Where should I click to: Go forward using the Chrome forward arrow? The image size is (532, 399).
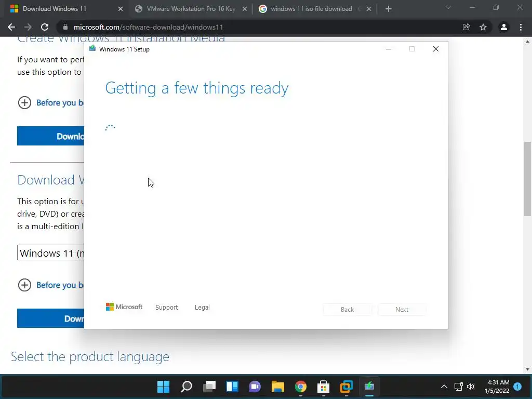(x=28, y=27)
